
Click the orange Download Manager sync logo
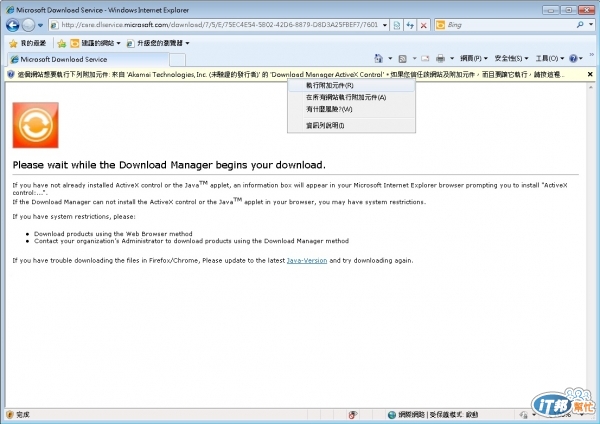click(x=36, y=125)
